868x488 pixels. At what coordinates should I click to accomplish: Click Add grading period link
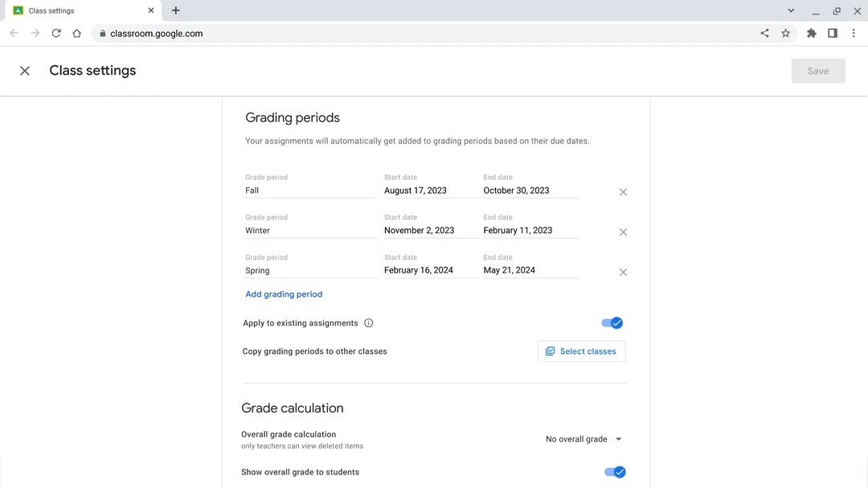tap(284, 294)
